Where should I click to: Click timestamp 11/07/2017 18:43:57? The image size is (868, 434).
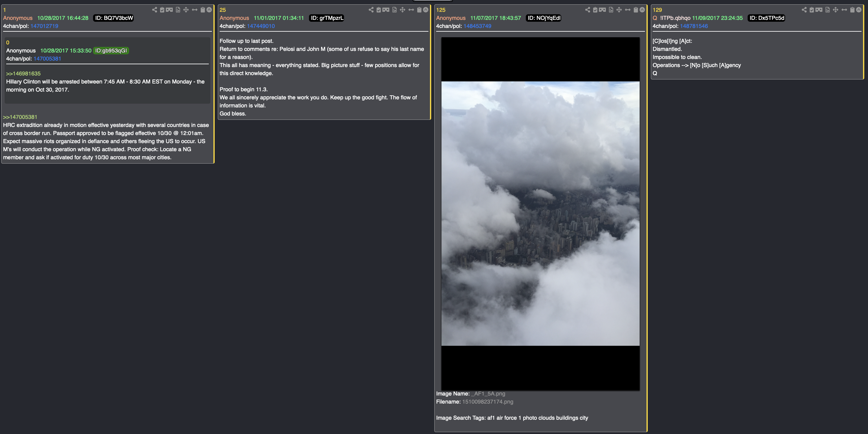[x=496, y=18]
